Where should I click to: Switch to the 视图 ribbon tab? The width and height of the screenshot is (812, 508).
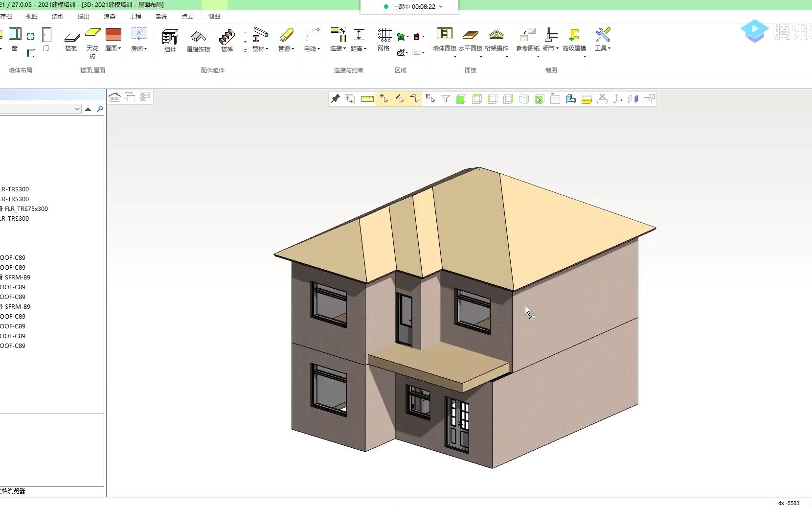click(32, 16)
